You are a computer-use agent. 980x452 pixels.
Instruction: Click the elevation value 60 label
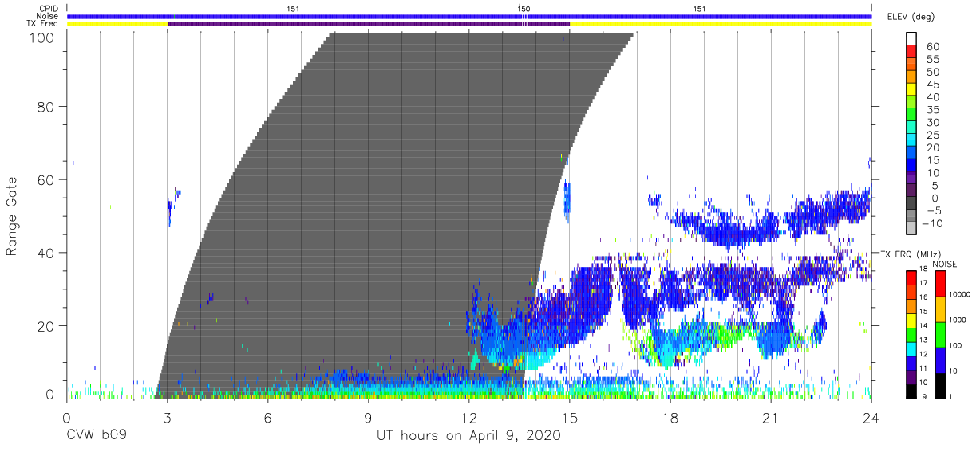[931, 46]
